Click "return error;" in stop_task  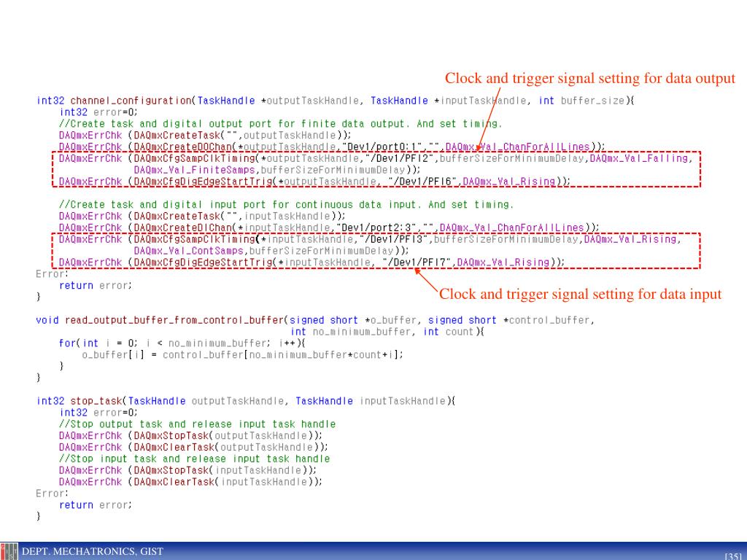pyautogui.click(x=96, y=505)
